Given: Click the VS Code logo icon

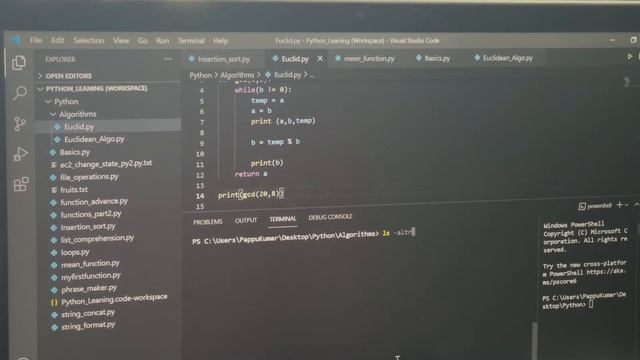Looking at the screenshot, I should click(x=16, y=40).
